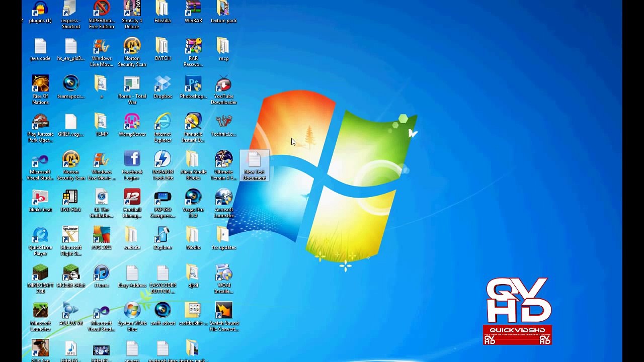The height and width of the screenshot is (362, 644).
Task: Click the GTA San Andreas shortcut
Action: pos(40,351)
